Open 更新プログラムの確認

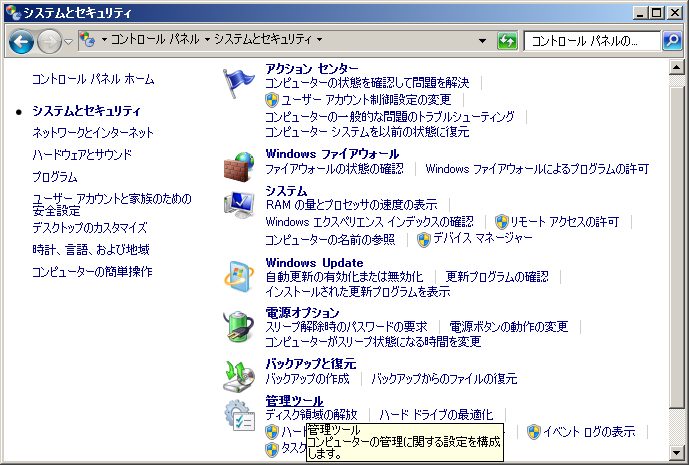[x=497, y=276]
